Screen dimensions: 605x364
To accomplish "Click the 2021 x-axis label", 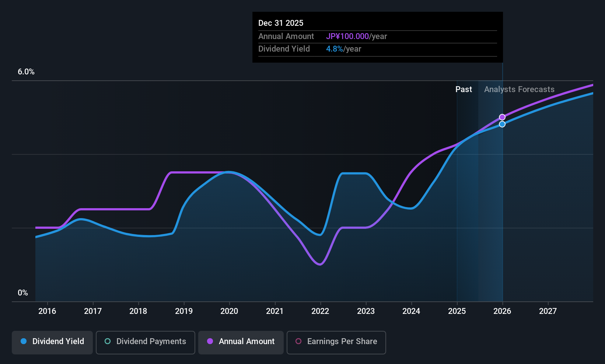I will (275, 311).
